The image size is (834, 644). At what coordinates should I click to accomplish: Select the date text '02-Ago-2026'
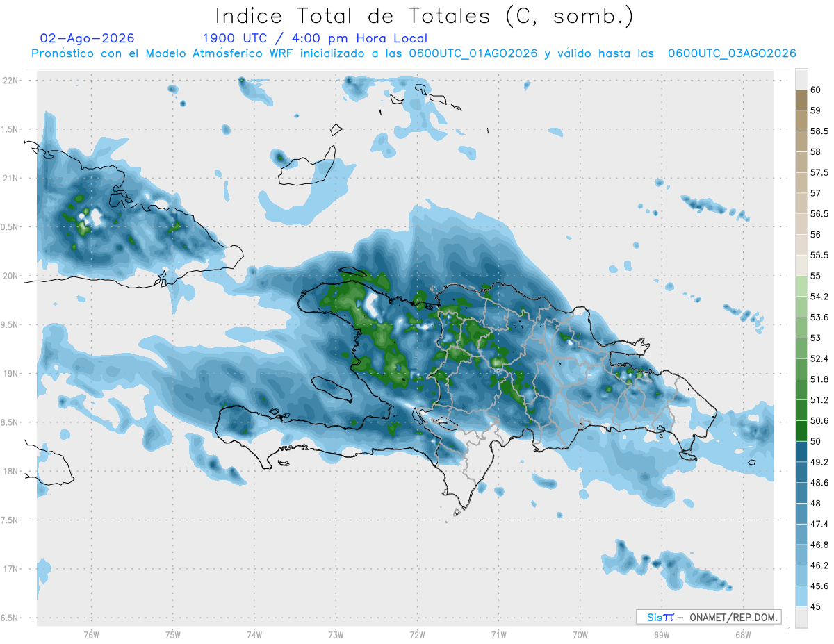[88, 38]
